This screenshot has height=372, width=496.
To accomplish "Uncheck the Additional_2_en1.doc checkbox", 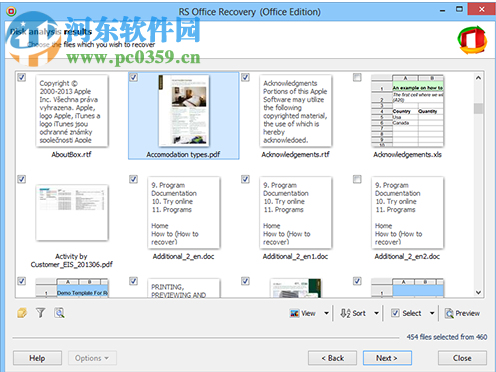I will (245, 179).
